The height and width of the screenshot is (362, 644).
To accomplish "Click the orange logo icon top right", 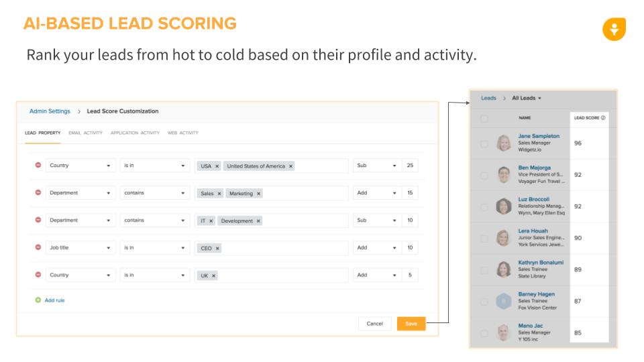I will [614, 29].
